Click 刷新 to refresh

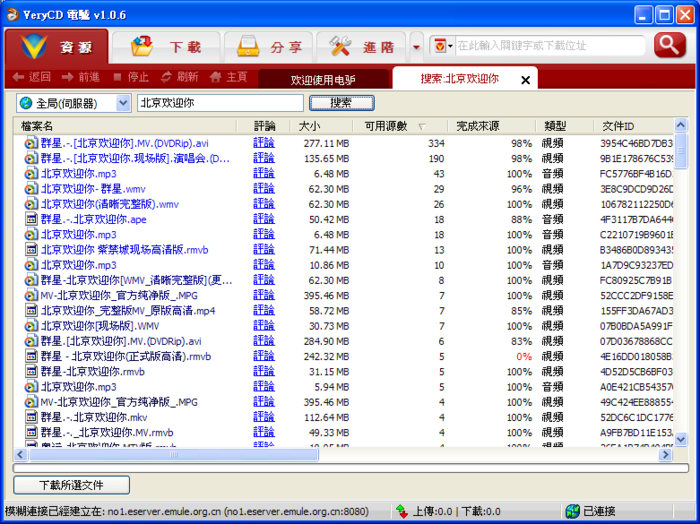tap(179, 77)
